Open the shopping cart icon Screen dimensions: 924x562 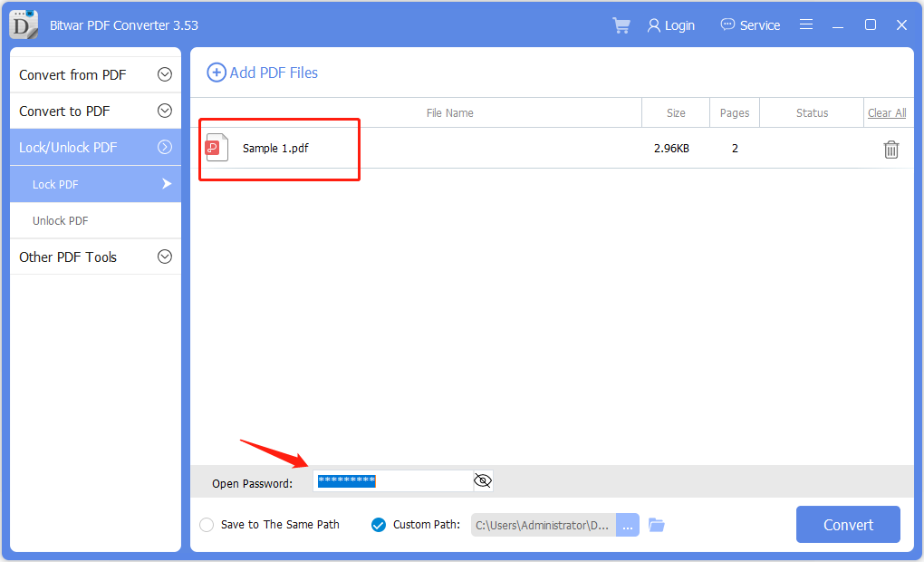coord(621,25)
